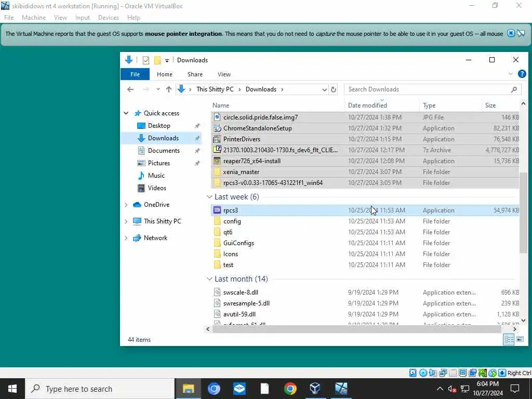Select Music in the navigation pane
The width and height of the screenshot is (532, 399).
click(156, 176)
